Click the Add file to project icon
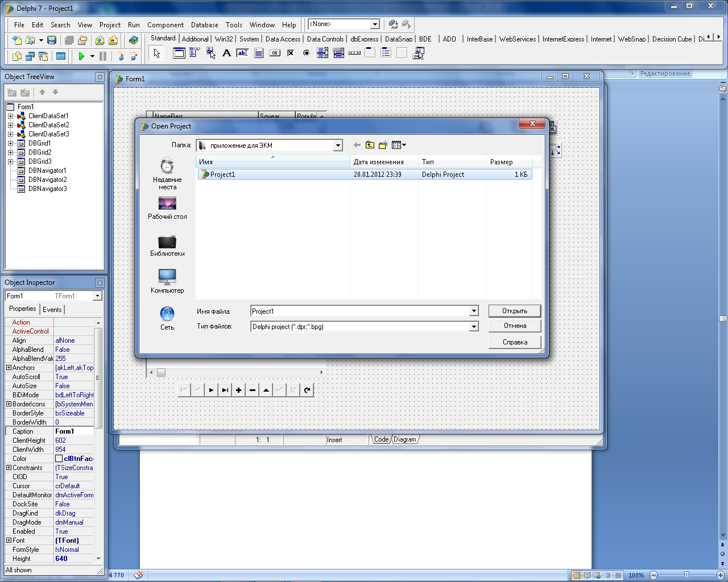Screen dimensions: 728x582 (x=100, y=40)
